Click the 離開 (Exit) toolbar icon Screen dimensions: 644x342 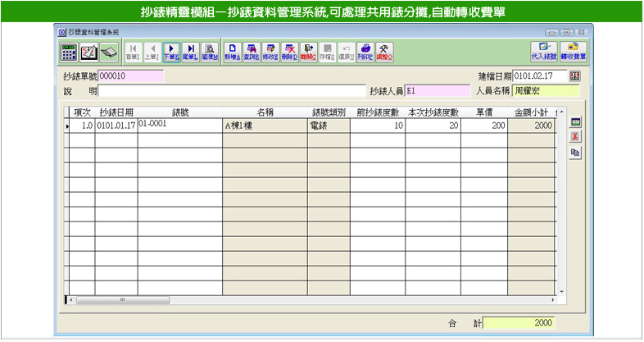pos(309,52)
